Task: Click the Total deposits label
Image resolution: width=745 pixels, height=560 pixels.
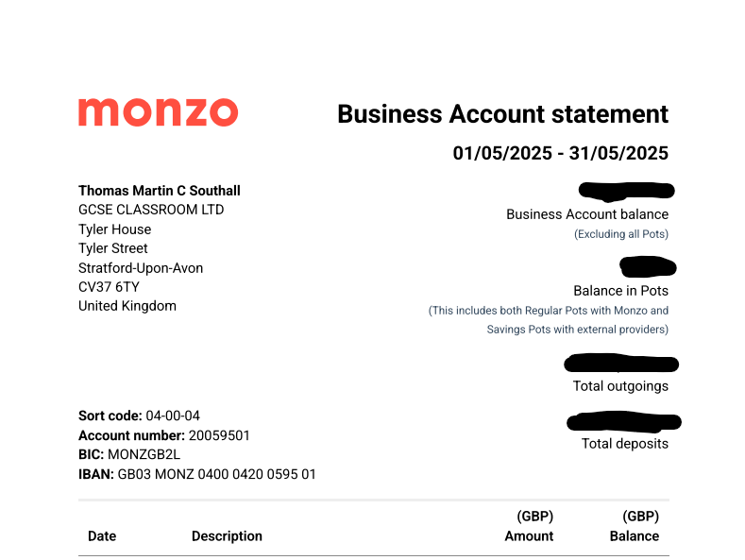Action: 625,444
